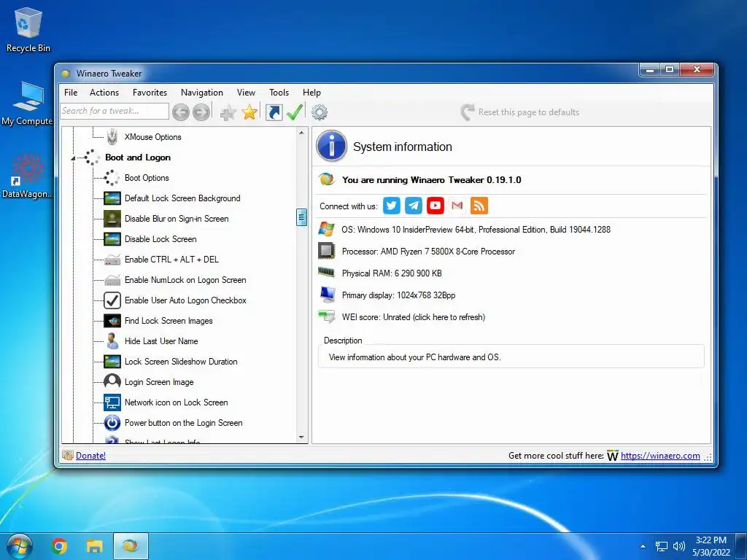The width and height of the screenshot is (747, 560).
Task: Click the OS: Windows 10 InsiderPreview line
Action: (x=476, y=230)
